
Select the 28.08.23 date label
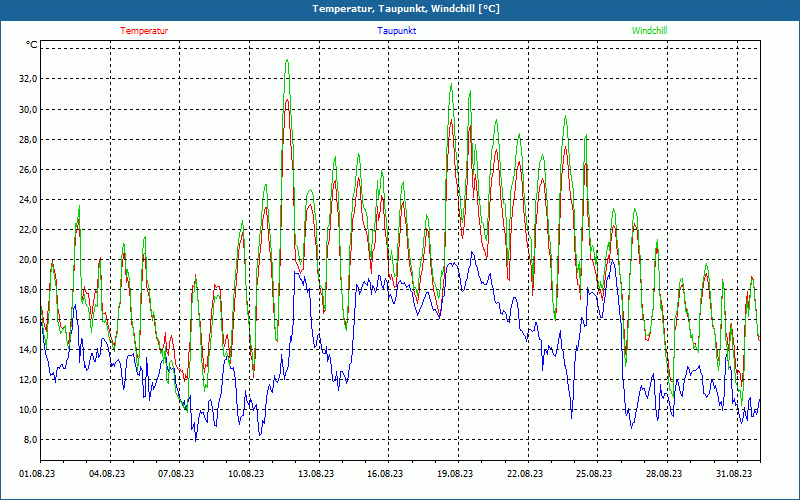pyautogui.click(x=664, y=474)
